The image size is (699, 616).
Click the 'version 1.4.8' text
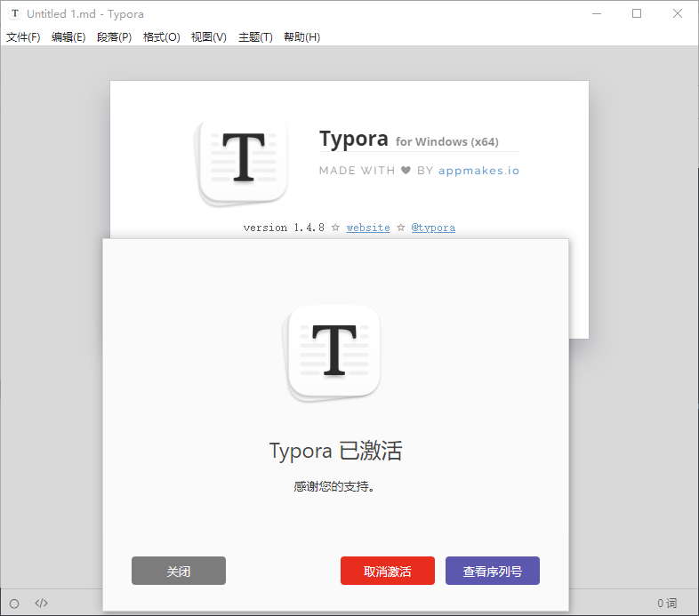point(284,228)
